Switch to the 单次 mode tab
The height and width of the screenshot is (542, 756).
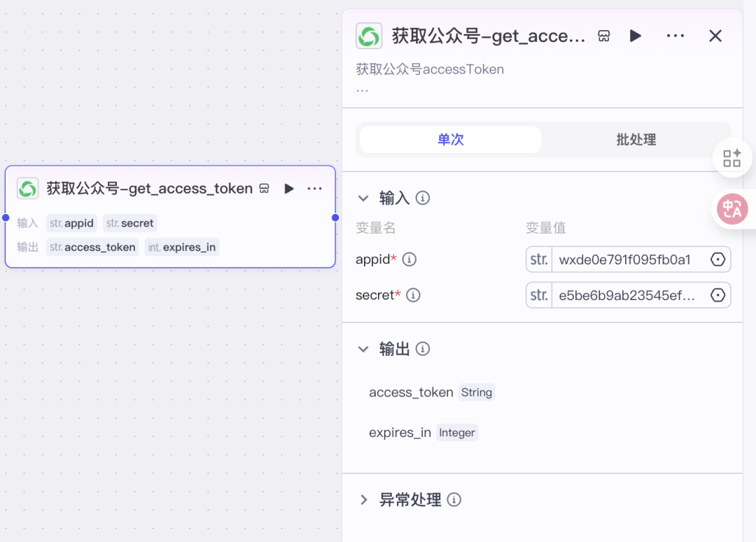(x=450, y=139)
